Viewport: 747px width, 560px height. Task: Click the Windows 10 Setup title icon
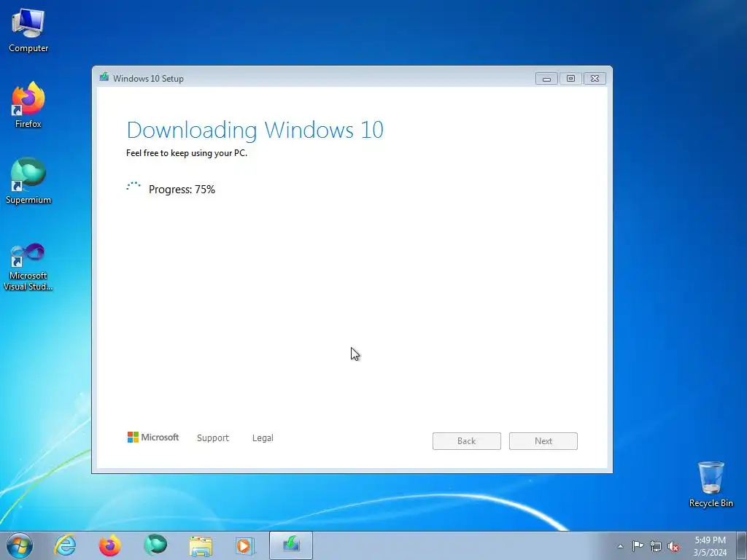tap(104, 77)
